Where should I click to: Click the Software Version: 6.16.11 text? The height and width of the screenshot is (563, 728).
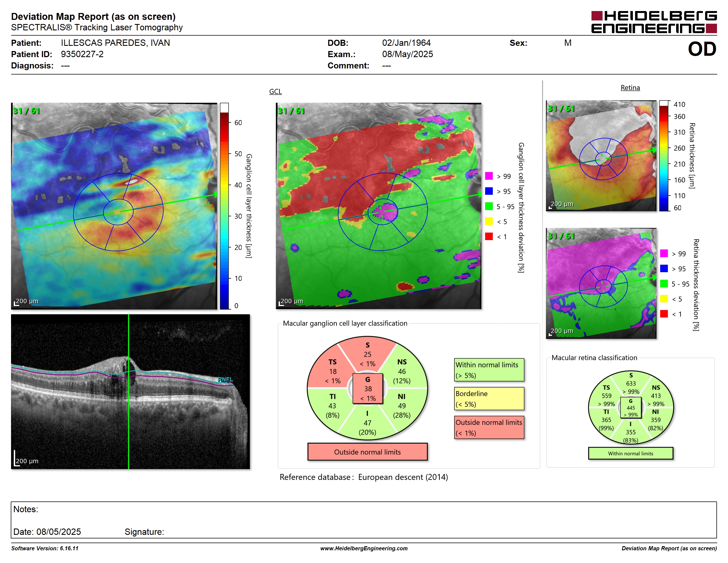tap(45, 548)
